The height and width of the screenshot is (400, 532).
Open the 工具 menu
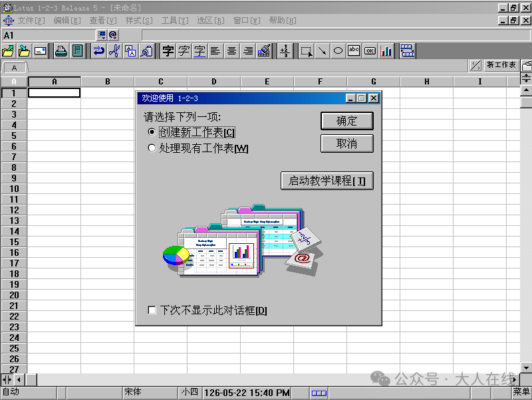(x=175, y=21)
